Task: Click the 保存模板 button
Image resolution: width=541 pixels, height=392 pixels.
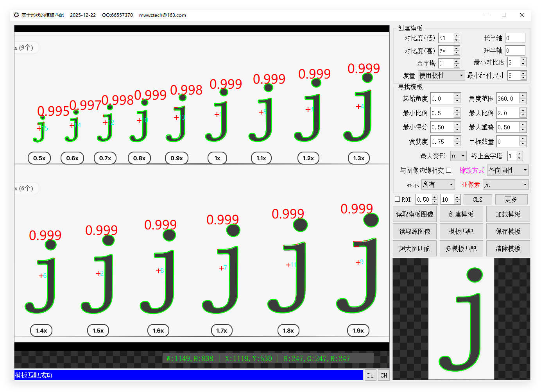Action: [508, 231]
